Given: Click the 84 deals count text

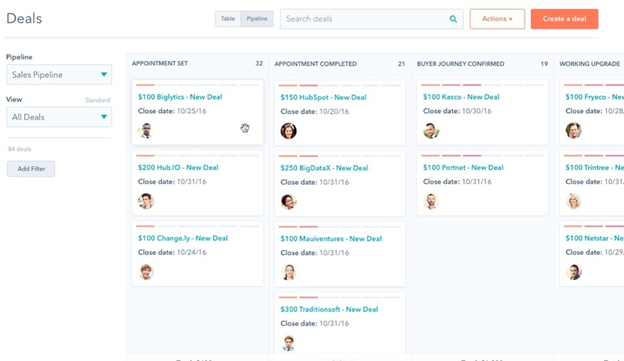Looking at the screenshot, I should click(x=20, y=149).
